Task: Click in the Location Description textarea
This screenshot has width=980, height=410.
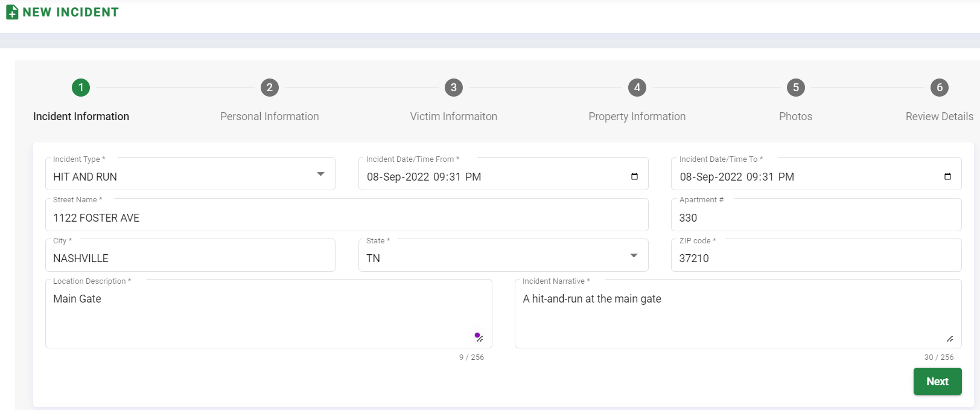Action: click(x=269, y=314)
